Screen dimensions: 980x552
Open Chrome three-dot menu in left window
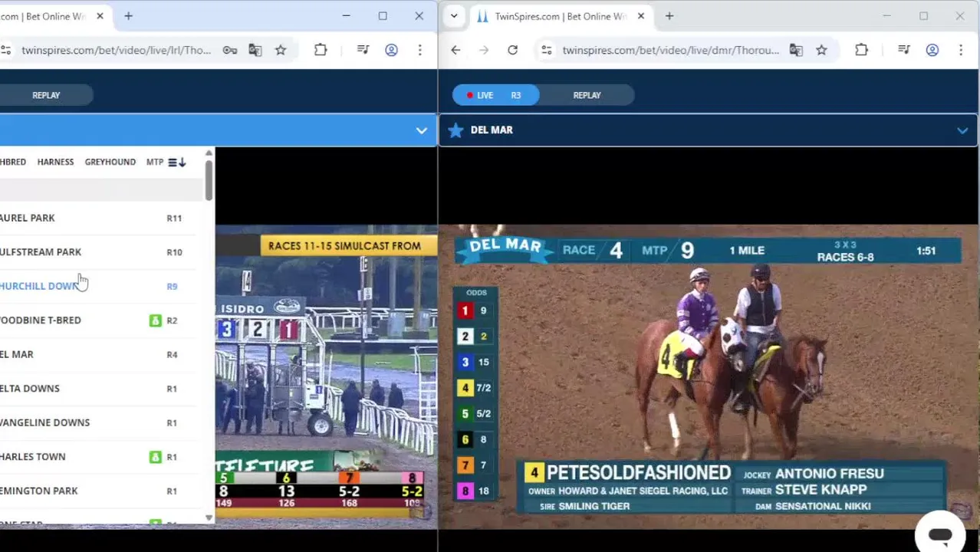pyautogui.click(x=419, y=51)
